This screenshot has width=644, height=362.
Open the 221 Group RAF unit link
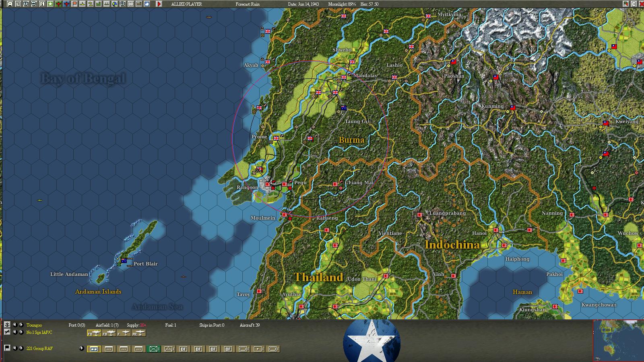click(x=39, y=348)
